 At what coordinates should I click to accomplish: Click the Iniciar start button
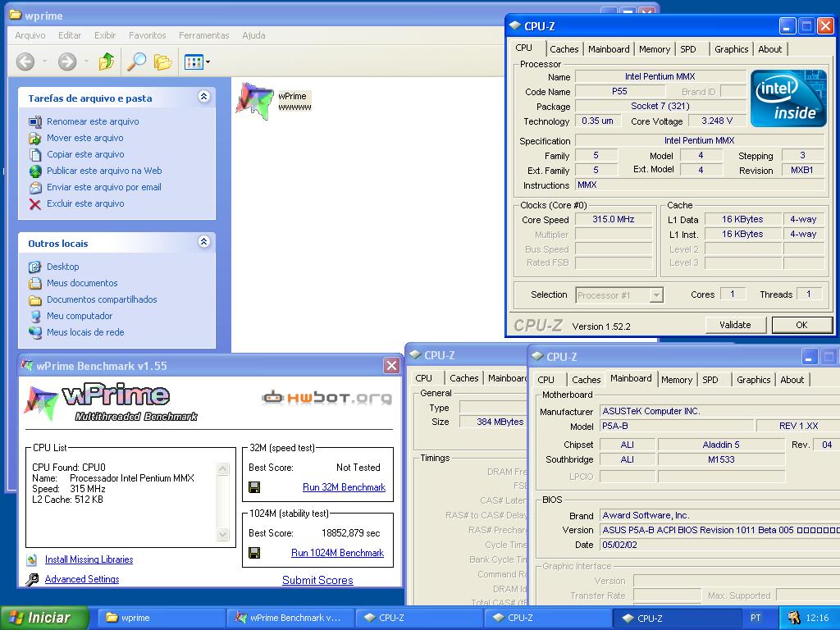click(x=44, y=618)
